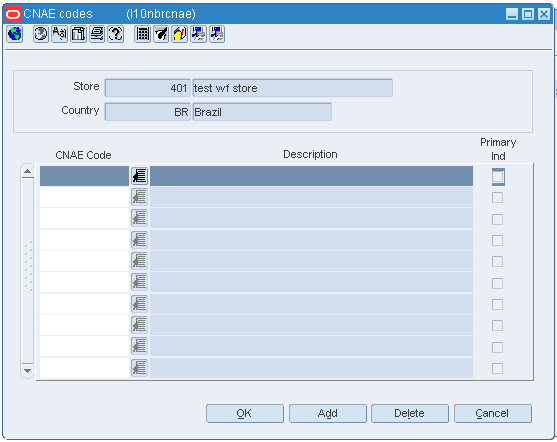Tick the Primary Ind checkbox in row 6

[497, 283]
